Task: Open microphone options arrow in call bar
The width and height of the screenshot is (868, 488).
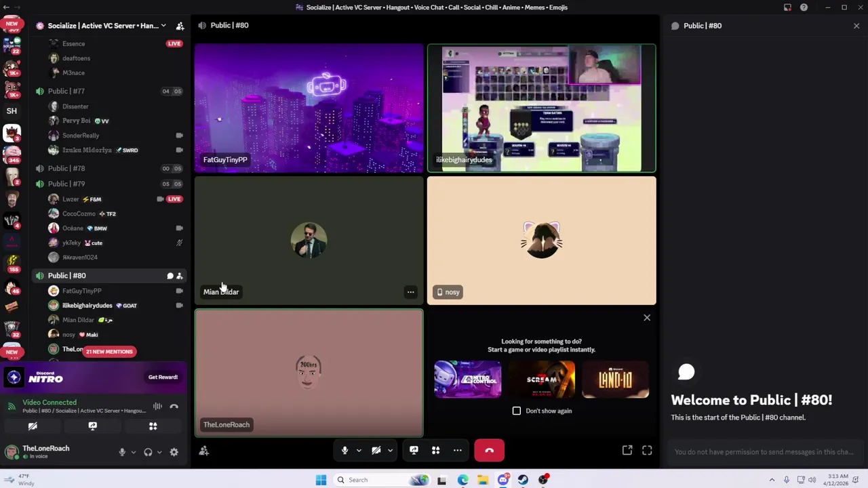Action: pos(359,450)
